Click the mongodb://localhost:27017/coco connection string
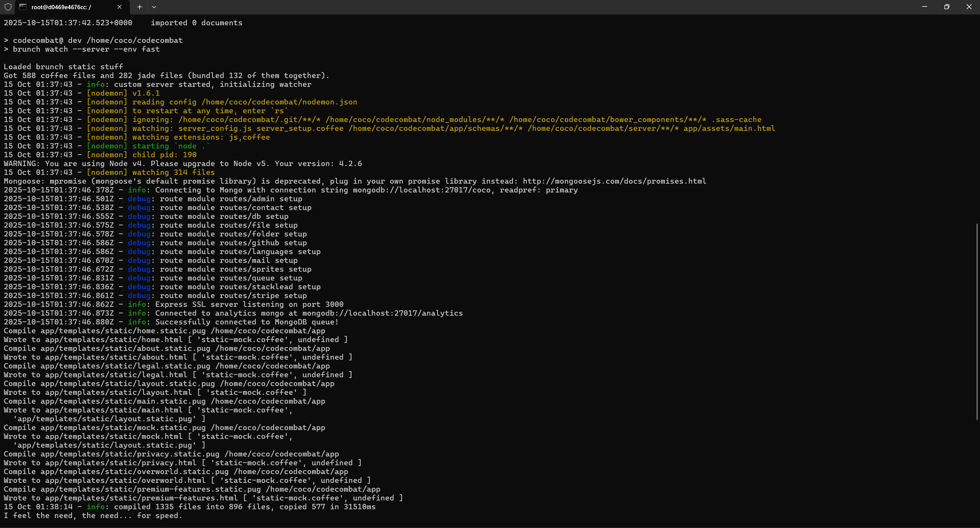980x528 pixels. pyautogui.click(x=421, y=190)
